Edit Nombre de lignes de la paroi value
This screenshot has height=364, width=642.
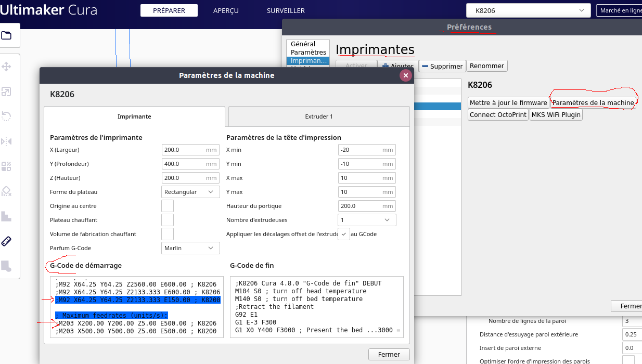632,321
